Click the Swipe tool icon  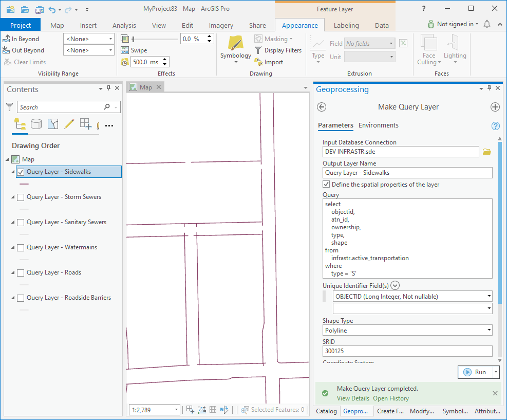[x=125, y=50]
